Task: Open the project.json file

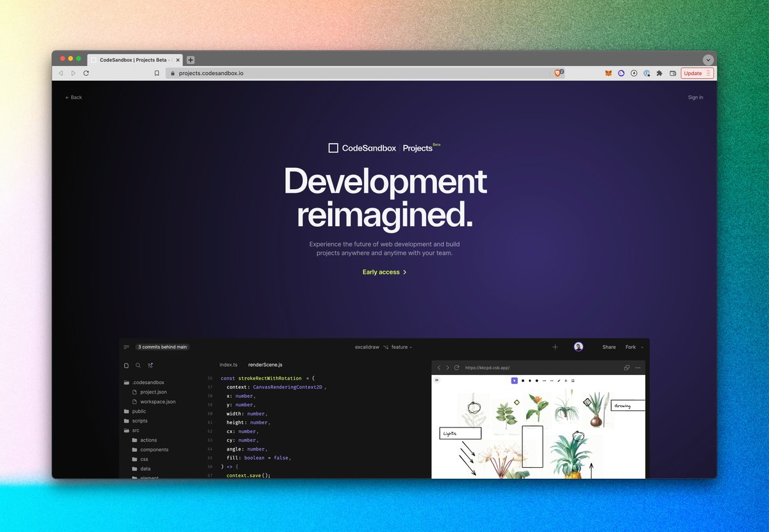Action: (149, 392)
